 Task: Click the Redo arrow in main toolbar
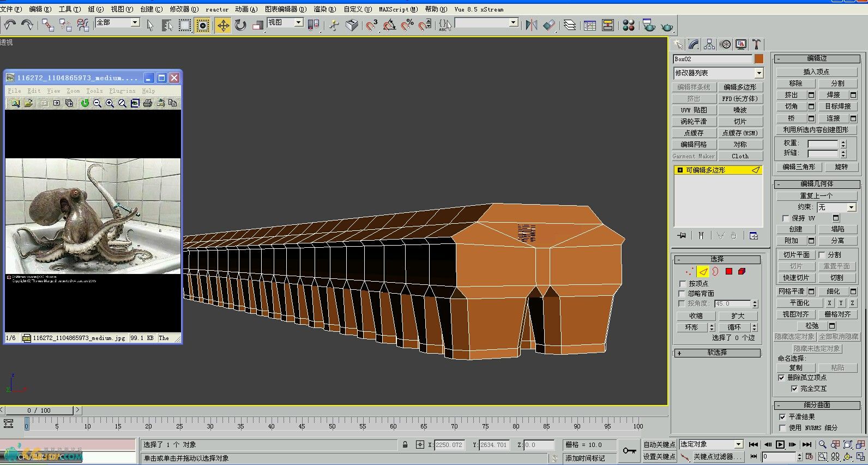click(27, 25)
